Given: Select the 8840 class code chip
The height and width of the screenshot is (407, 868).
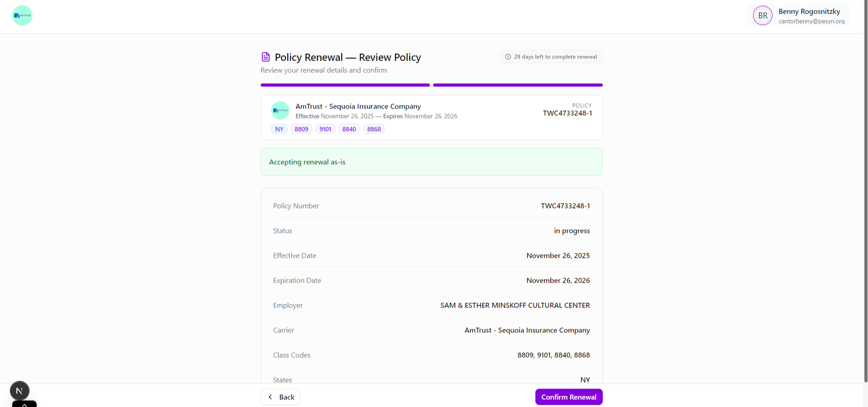Looking at the screenshot, I should click(348, 129).
